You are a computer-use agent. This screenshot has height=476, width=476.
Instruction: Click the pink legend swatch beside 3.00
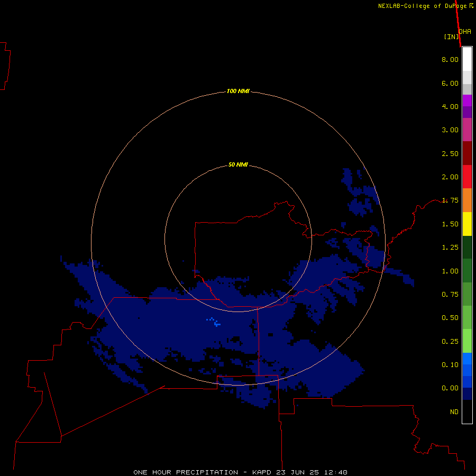[467, 130]
